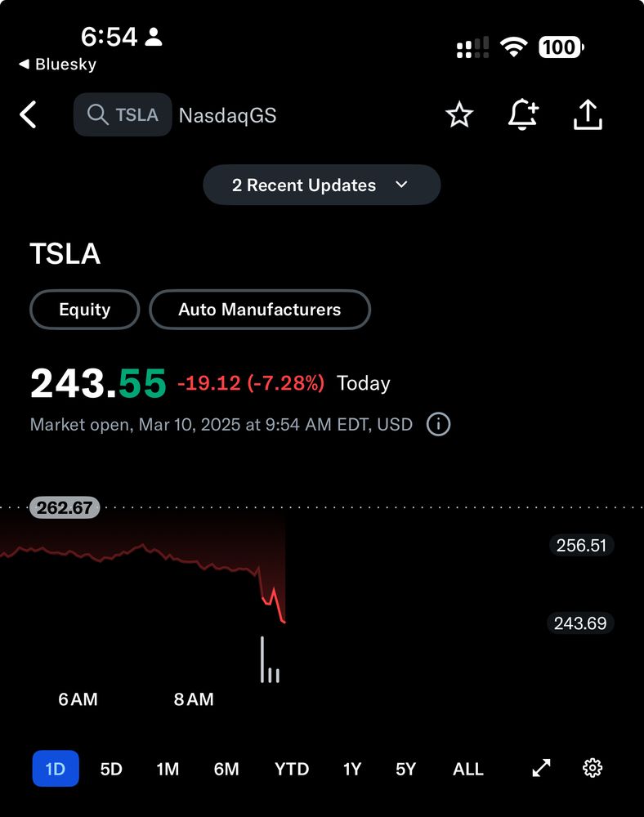This screenshot has height=817, width=644.
Task: Tap the info icon next to USD
Action: tap(437, 425)
